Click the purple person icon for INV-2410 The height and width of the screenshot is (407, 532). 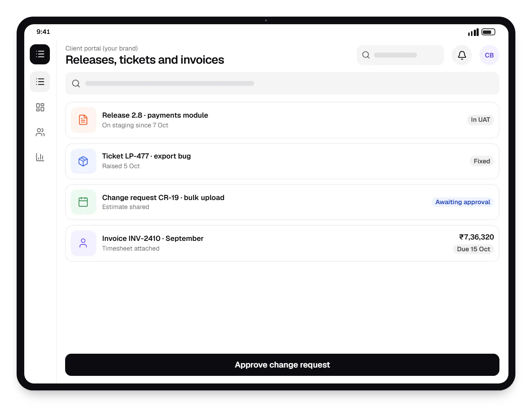tap(83, 243)
